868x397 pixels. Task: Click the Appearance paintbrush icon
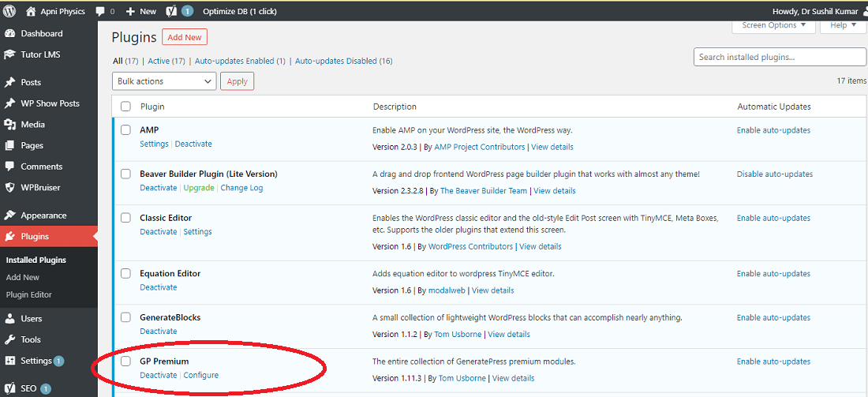pos(9,216)
